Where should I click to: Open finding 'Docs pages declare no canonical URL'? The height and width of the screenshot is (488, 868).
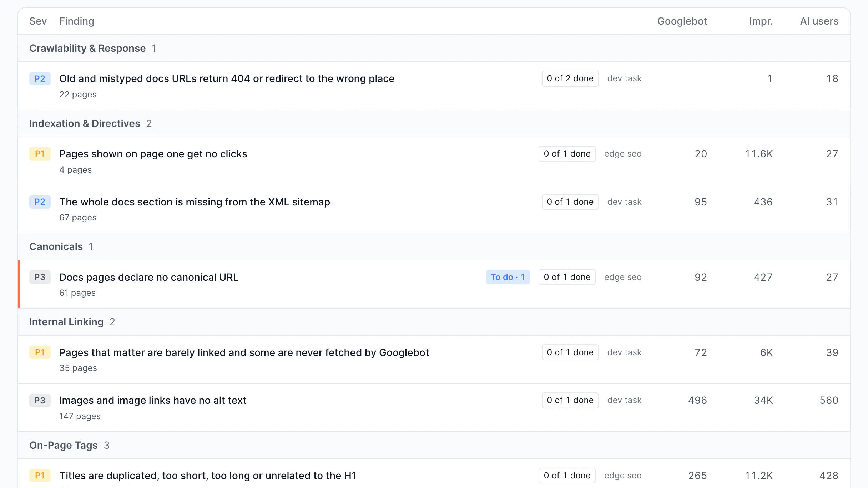(148, 277)
